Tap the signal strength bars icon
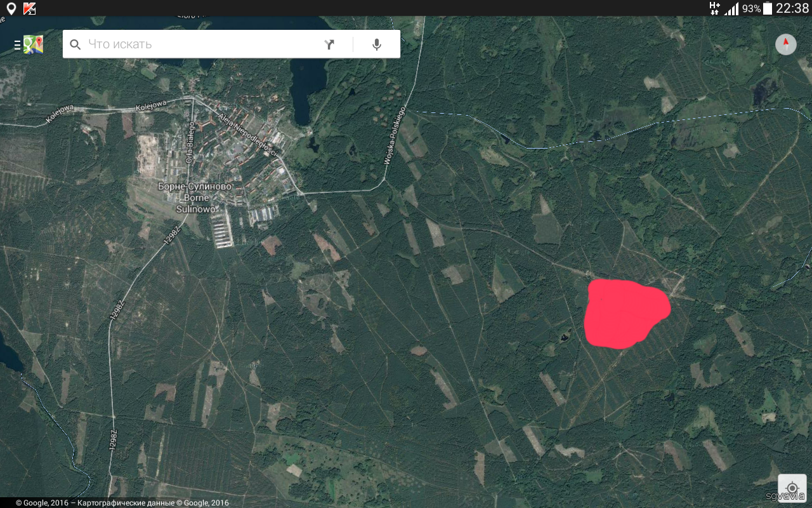This screenshot has height=508, width=812. 732,9
